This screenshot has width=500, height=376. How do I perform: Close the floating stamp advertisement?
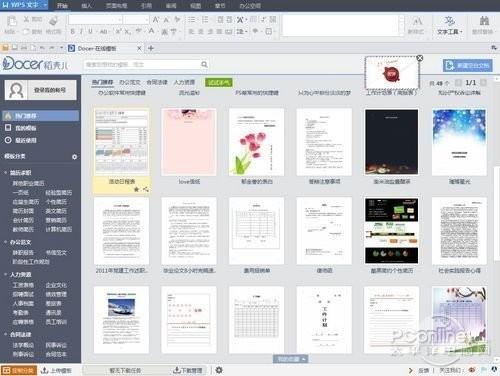420,58
